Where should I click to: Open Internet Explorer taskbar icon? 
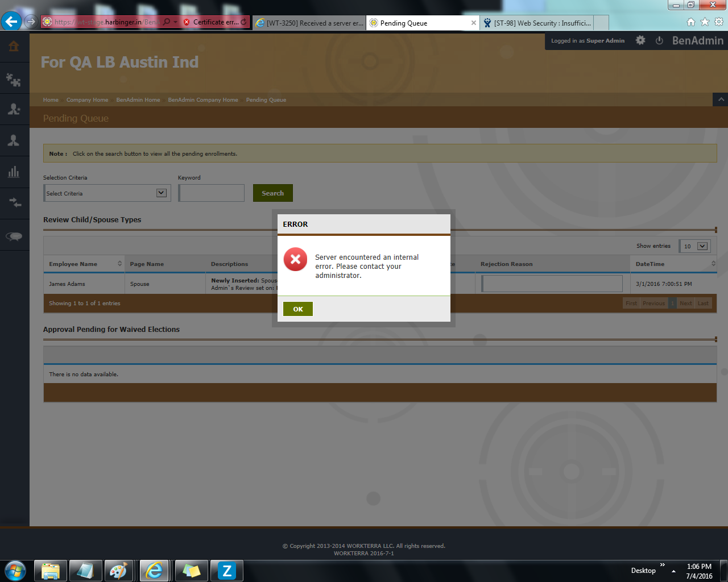(x=154, y=571)
